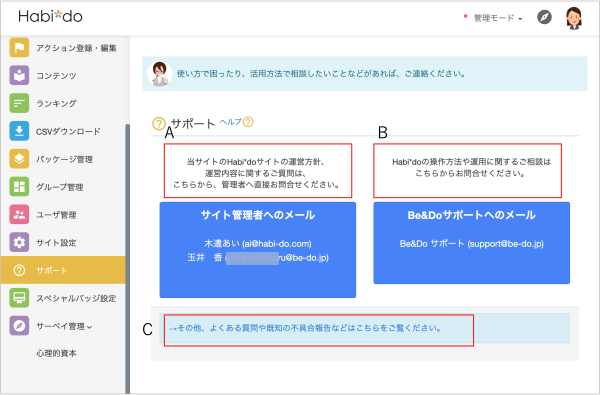The height and width of the screenshot is (395, 600).
Task: Open グループ管理 menu item
Action: 60,187
